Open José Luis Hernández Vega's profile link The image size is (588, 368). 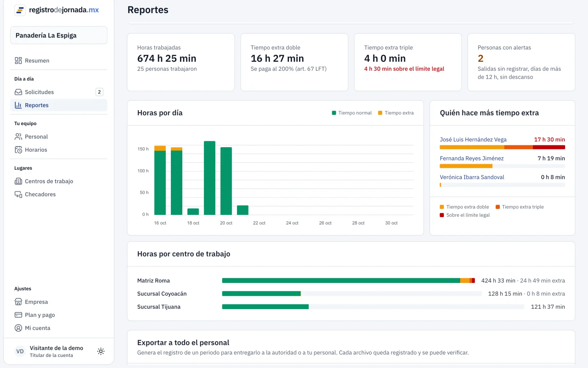tap(473, 139)
